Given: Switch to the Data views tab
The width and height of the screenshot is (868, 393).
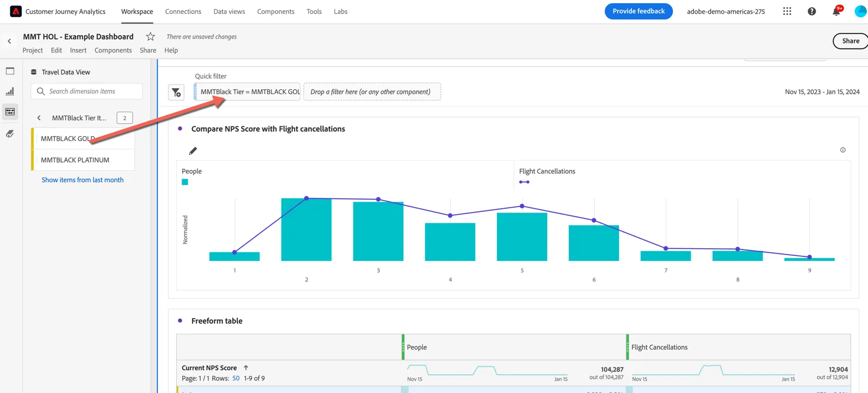Looking at the screenshot, I should pyautogui.click(x=229, y=11).
